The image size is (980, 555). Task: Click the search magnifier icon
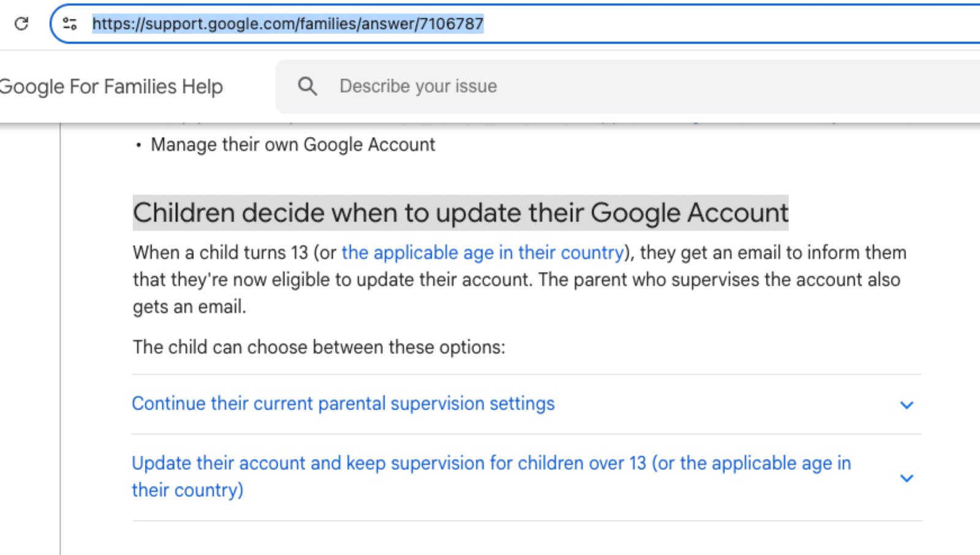pos(307,86)
